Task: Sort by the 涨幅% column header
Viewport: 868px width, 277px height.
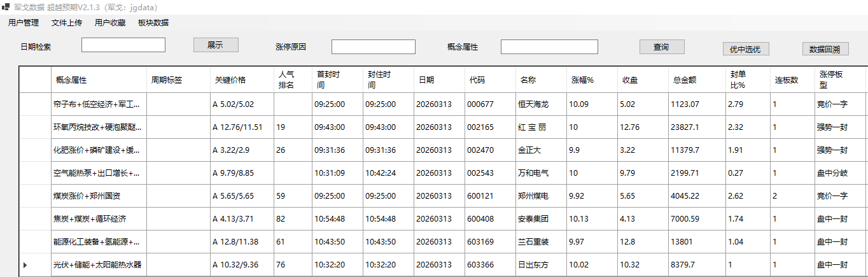Action: tap(592, 80)
